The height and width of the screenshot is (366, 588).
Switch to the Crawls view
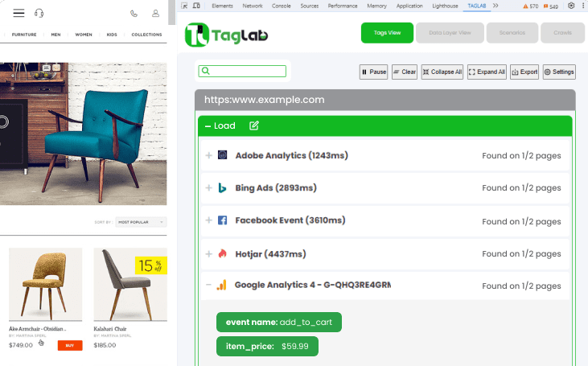pyautogui.click(x=562, y=33)
